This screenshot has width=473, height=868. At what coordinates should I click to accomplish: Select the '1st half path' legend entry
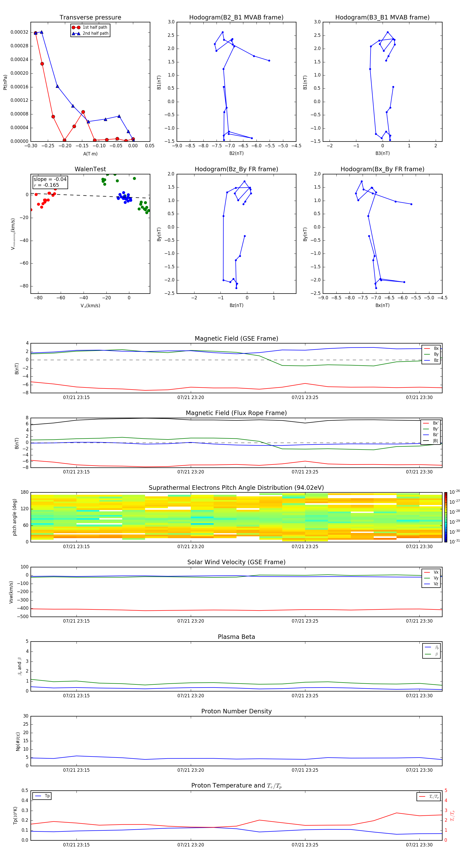click(90, 27)
